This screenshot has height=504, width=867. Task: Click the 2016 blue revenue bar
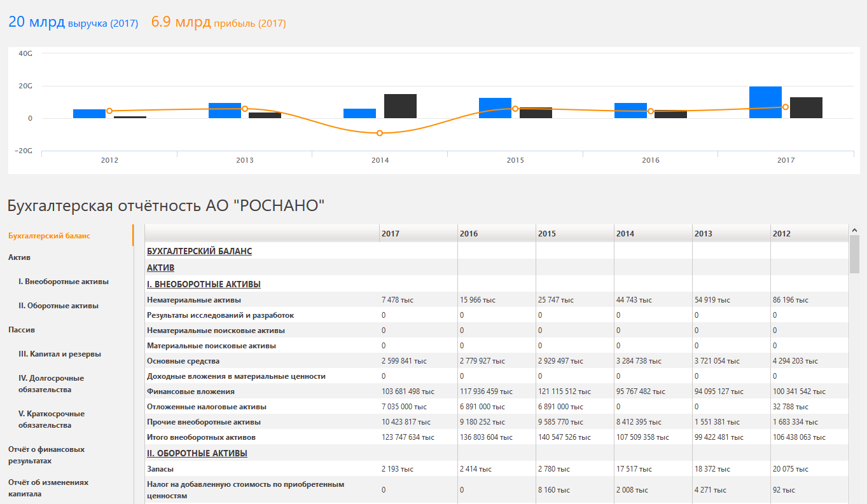click(x=630, y=111)
